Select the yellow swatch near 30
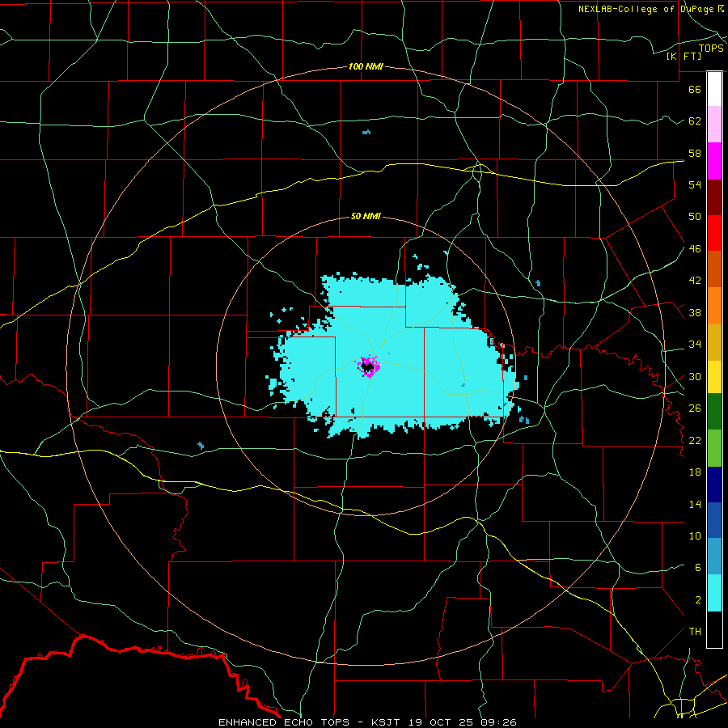This screenshot has width=728, height=728. point(714,377)
